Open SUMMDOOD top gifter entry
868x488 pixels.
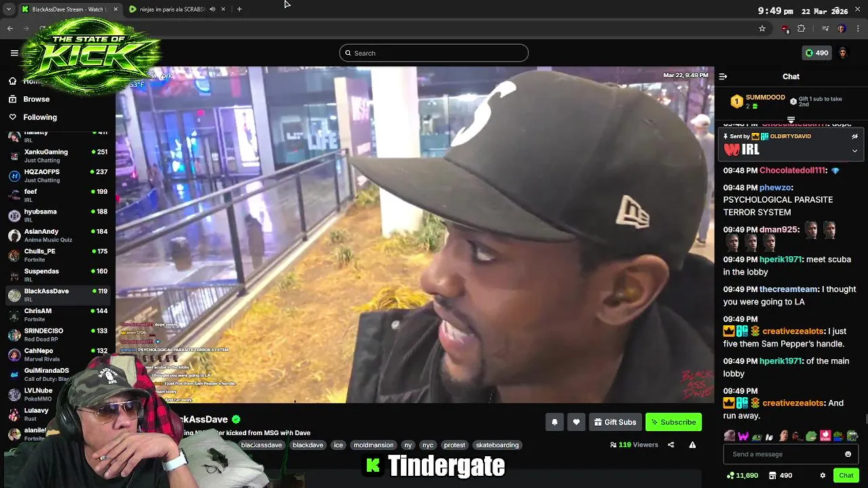[757, 102]
